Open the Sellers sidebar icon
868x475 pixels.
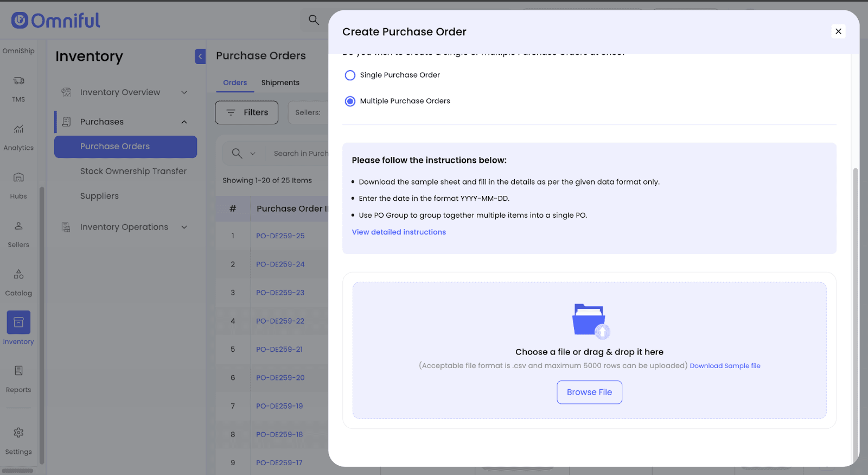pyautogui.click(x=18, y=226)
